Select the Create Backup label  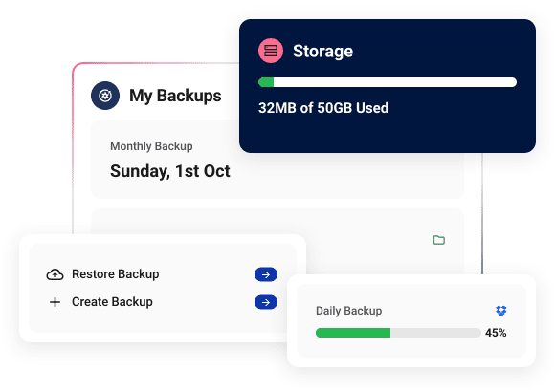click(x=112, y=302)
